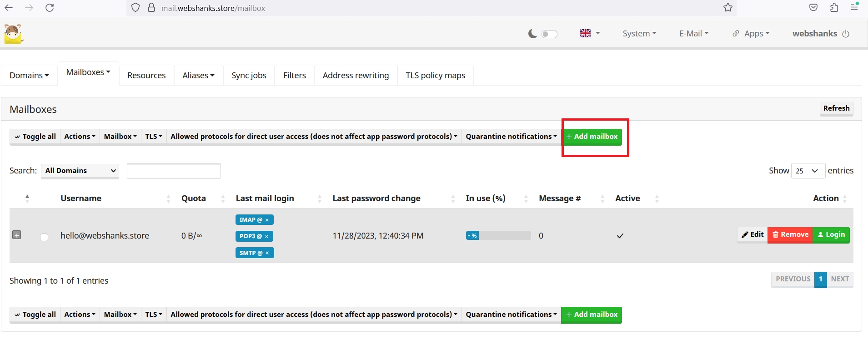Select the hello@webshanks.store mailbox checkbox
Image resolution: width=868 pixels, height=346 pixels.
tap(44, 237)
